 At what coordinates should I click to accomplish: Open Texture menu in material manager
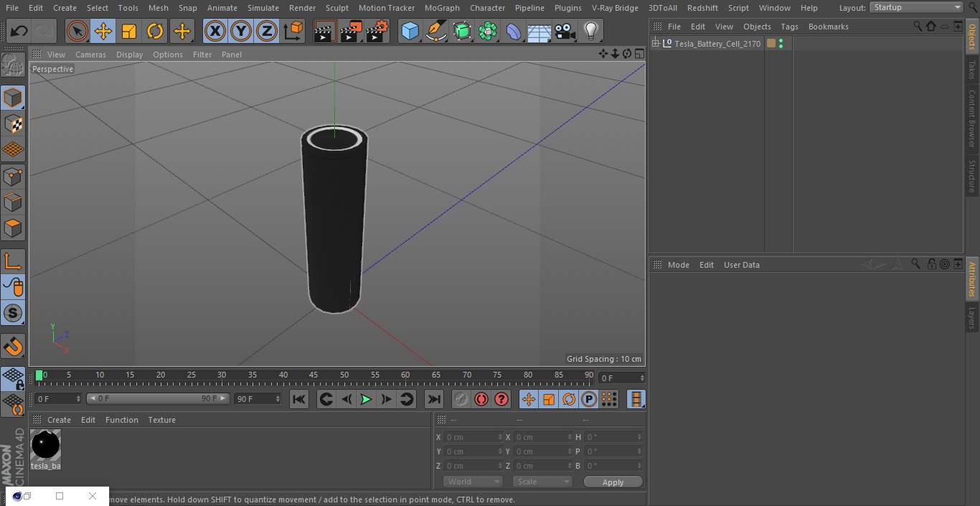click(161, 420)
